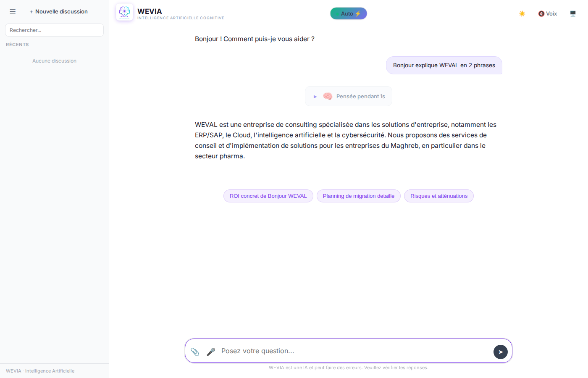The width and height of the screenshot is (588, 378).
Task: Choose 'Planning de migration detaille' suggestion
Action: [358, 196]
